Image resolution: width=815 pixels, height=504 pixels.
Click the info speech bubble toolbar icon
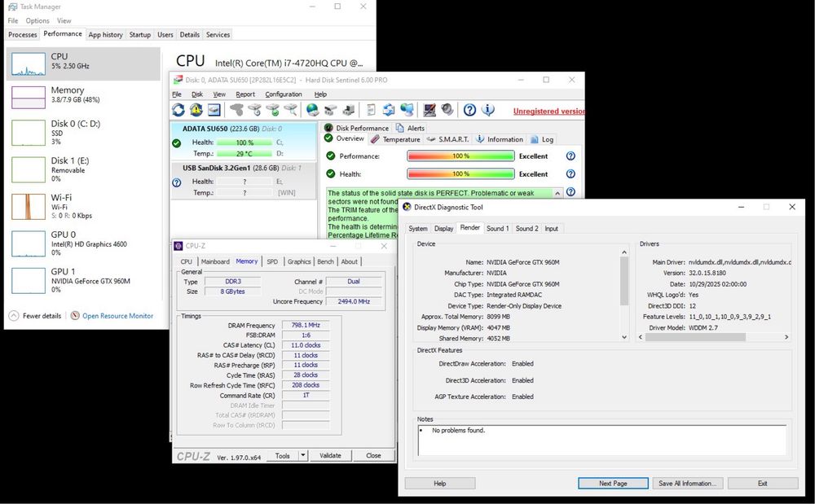[487, 110]
